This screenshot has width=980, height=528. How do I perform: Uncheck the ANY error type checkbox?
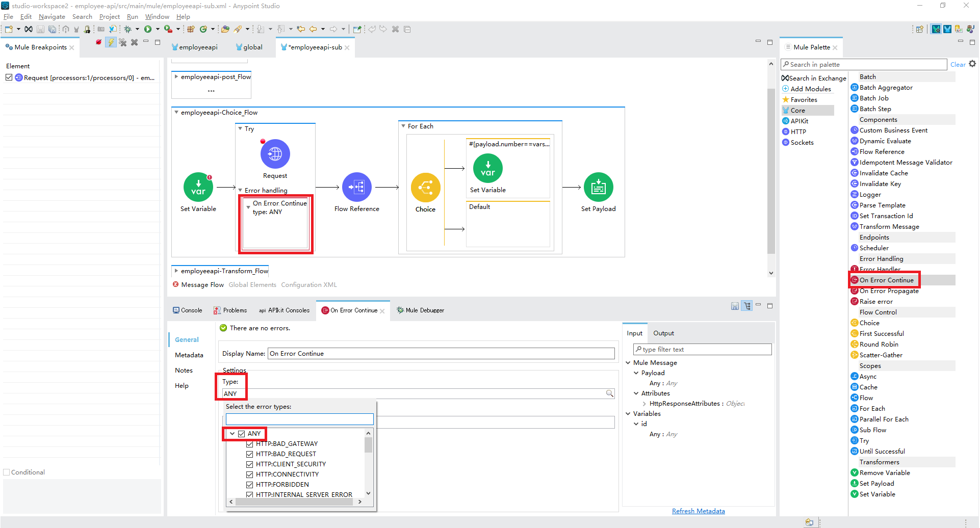(242, 434)
